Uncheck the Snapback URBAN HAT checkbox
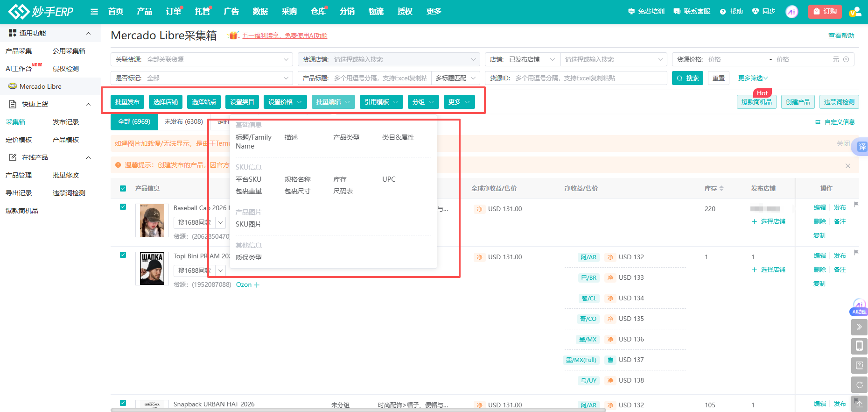Viewport: 868px width, 412px height. pos(123,403)
